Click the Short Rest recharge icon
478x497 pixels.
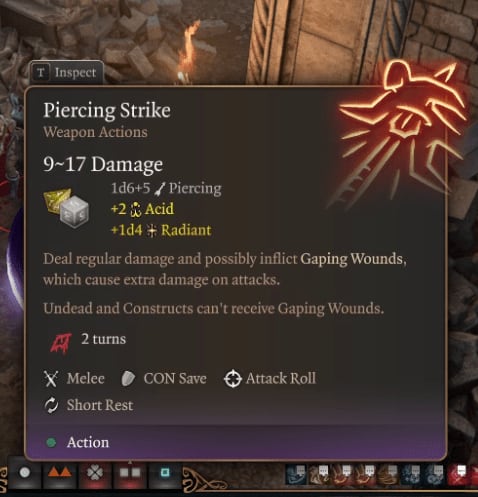[x=51, y=405]
